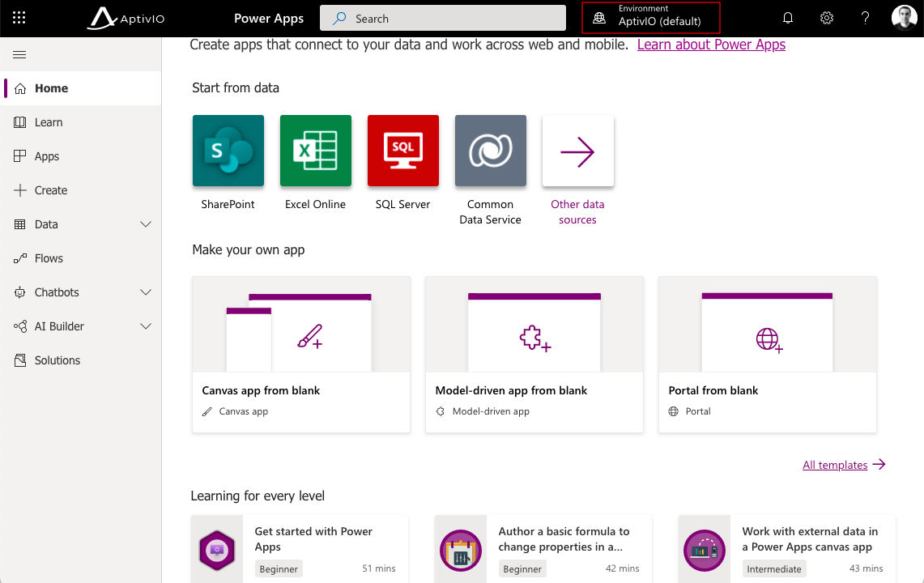924x583 pixels.
Task: Go to Home in the sidebar
Action: coord(81,88)
